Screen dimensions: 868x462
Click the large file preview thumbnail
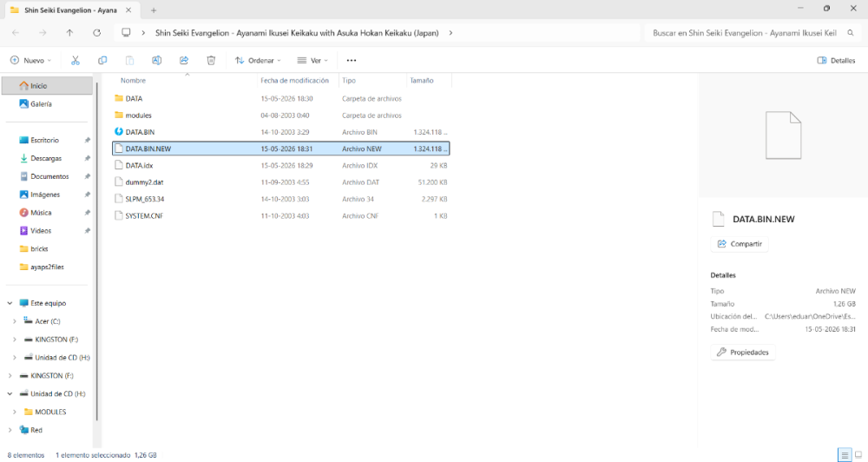coord(783,135)
